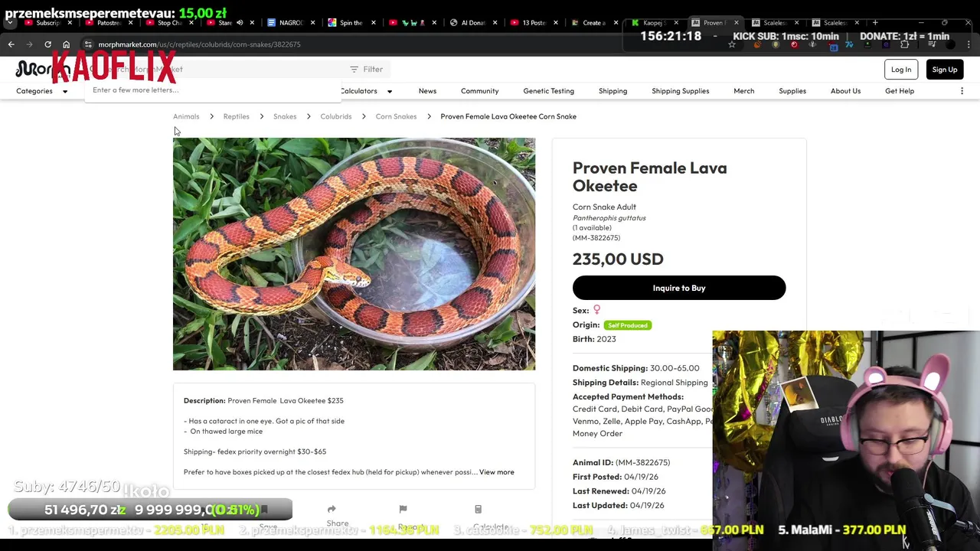Click the Inquire to Buy button
The height and width of the screenshot is (551, 980).
coord(679,288)
